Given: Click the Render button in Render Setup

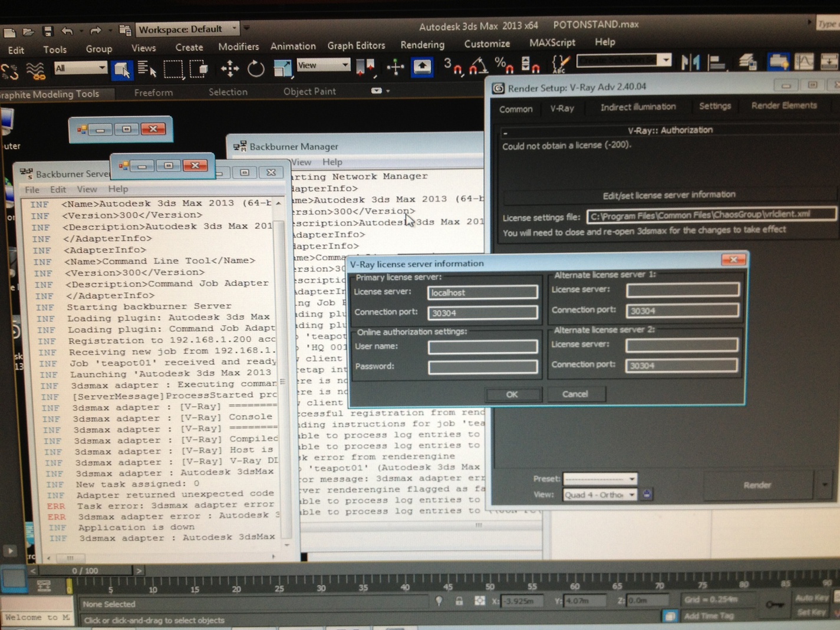Looking at the screenshot, I should 757,485.
